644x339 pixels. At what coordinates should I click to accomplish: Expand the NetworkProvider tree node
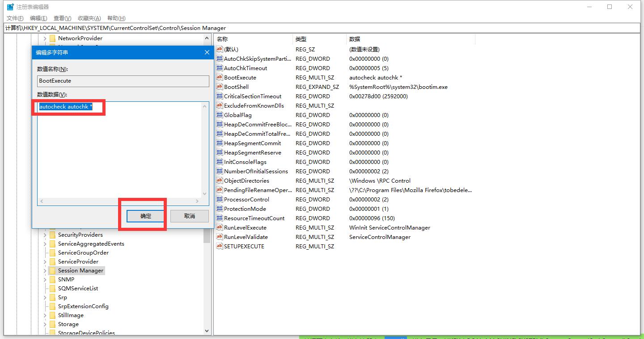45,38
